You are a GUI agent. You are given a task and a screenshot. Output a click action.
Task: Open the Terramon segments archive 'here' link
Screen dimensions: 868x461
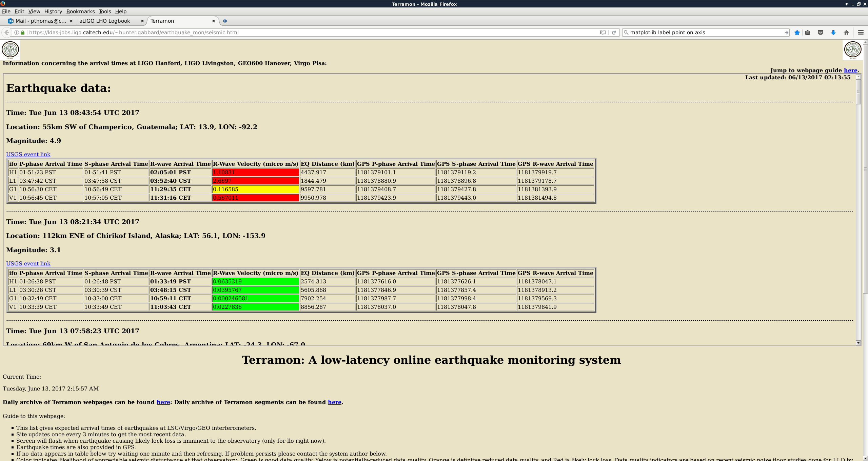[x=334, y=402]
